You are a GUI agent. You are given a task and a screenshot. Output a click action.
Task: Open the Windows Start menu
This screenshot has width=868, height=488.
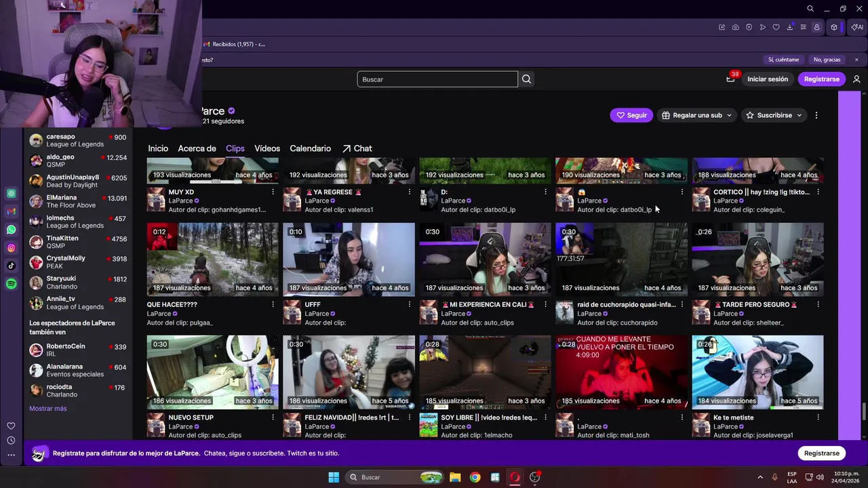pos(334,477)
